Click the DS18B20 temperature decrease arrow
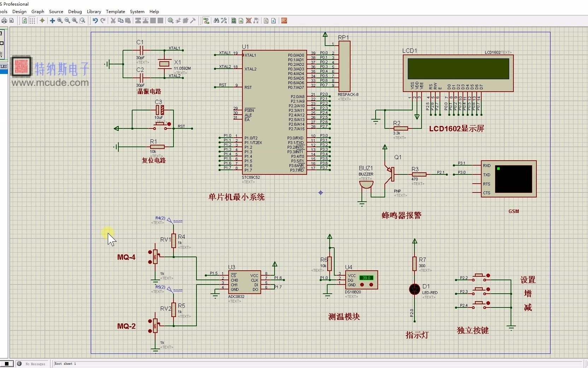This screenshot has height=368, width=588. 362,284
